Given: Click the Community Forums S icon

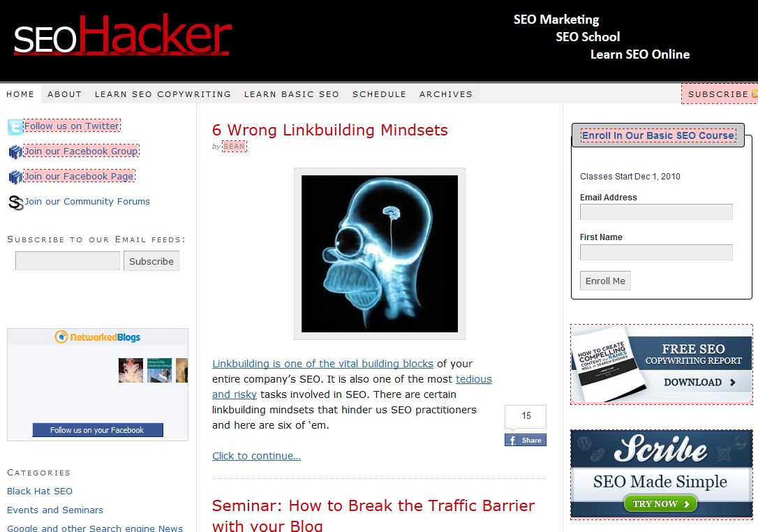Looking at the screenshot, I should 15,202.
